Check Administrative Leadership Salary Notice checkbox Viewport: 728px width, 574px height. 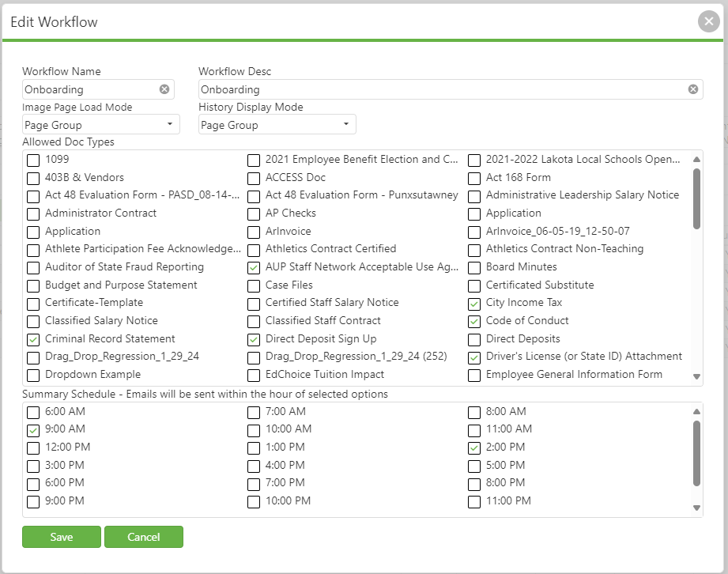[474, 196]
